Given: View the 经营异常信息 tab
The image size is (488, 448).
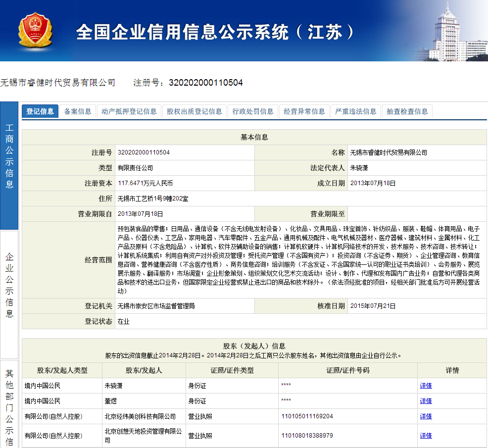Looking at the screenshot, I should pyautogui.click(x=304, y=111).
